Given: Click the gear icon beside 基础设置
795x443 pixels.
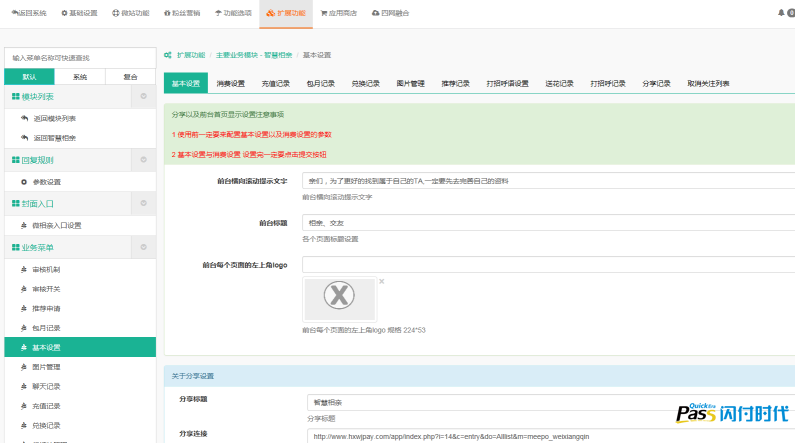Looking at the screenshot, I should [x=64, y=13].
